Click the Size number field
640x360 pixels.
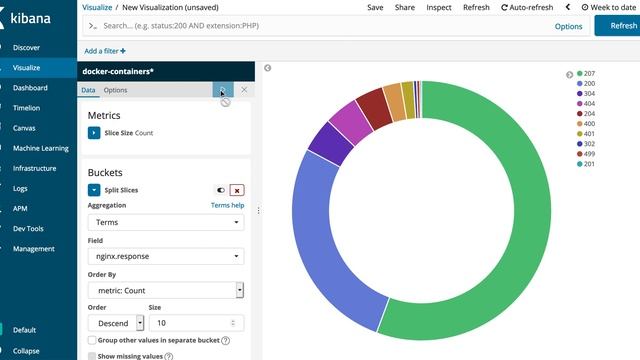pyautogui.click(x=196, y=323)
